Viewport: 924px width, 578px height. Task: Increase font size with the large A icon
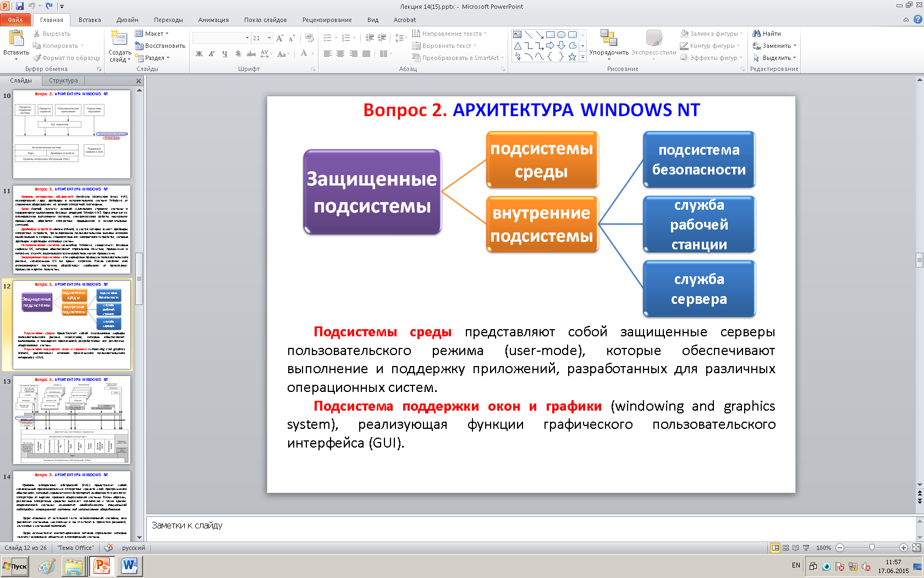(280, 38)
